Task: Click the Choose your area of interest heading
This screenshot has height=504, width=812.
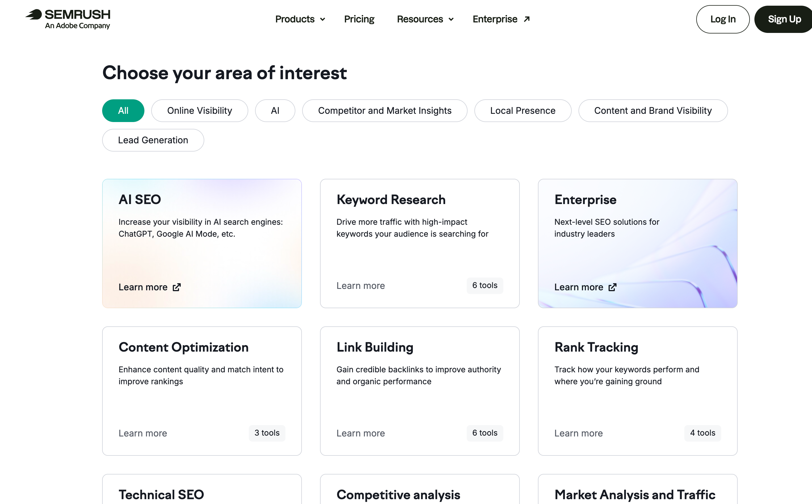Action: [225, 73]
